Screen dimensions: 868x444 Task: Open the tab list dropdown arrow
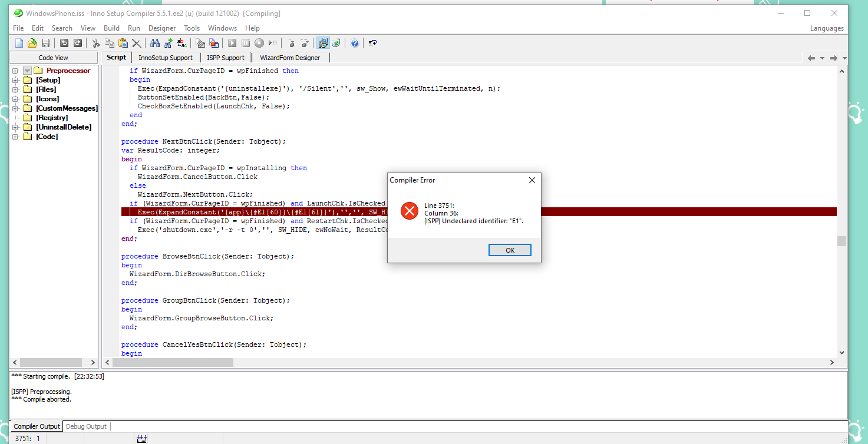(844, 58)
